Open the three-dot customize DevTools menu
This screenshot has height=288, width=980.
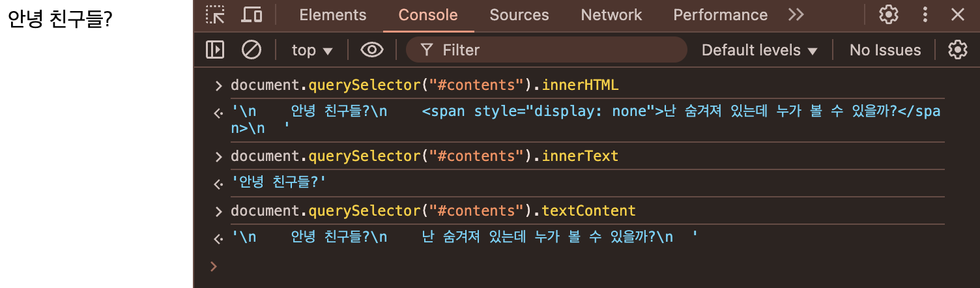pyautogui.click(x=925, y=15)
